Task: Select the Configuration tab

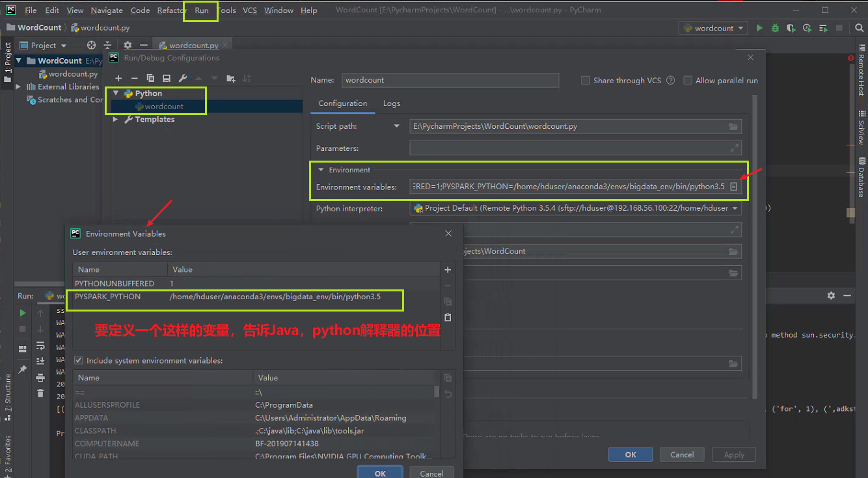Action: (x=343, y=103)
